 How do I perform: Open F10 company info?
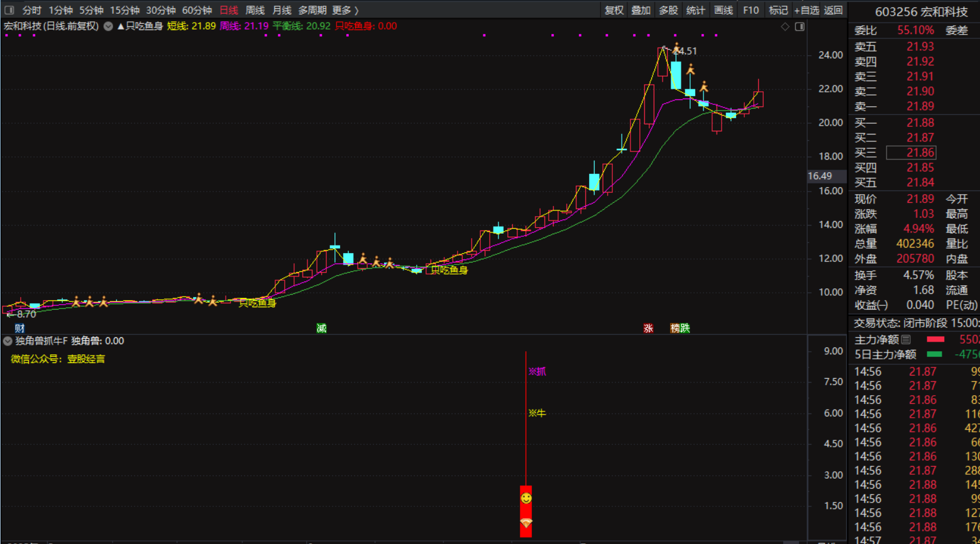tap(751, 10)
